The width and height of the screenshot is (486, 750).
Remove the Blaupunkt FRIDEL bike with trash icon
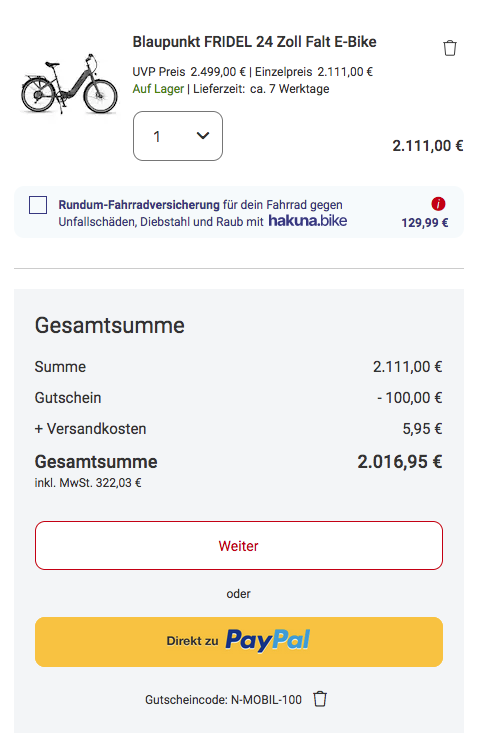(450, 48)
